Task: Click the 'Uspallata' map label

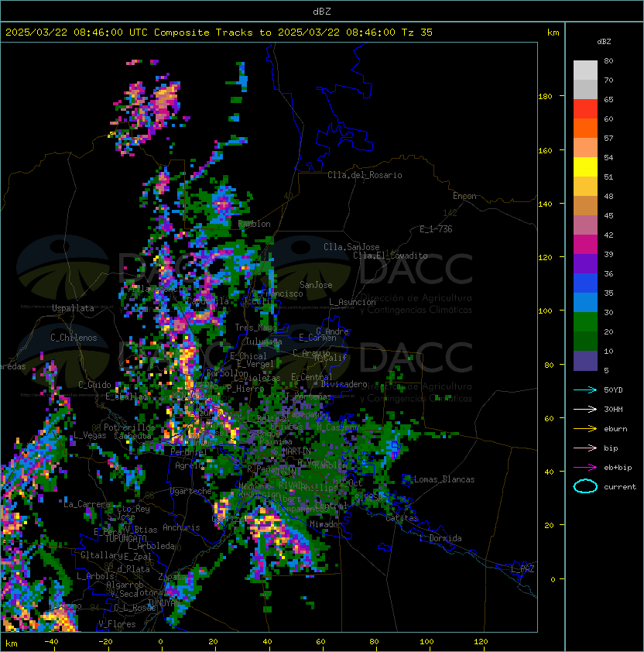Action: point(73,308)
